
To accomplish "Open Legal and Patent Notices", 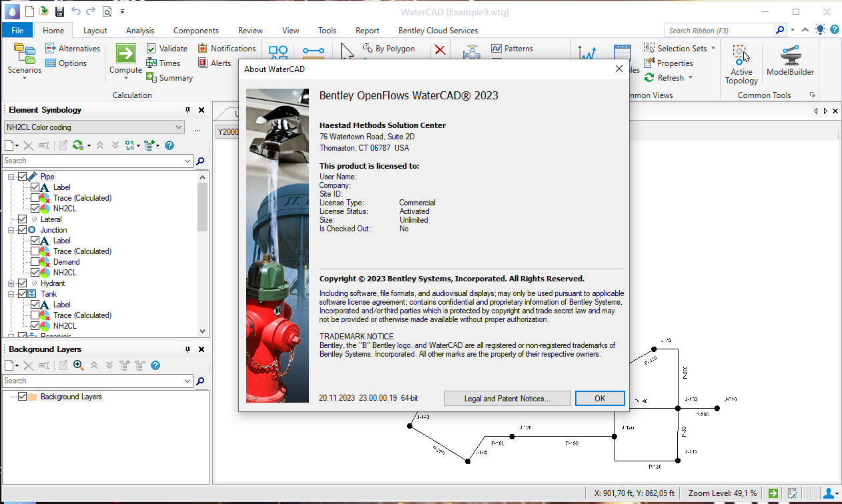I will coord(507,399).
